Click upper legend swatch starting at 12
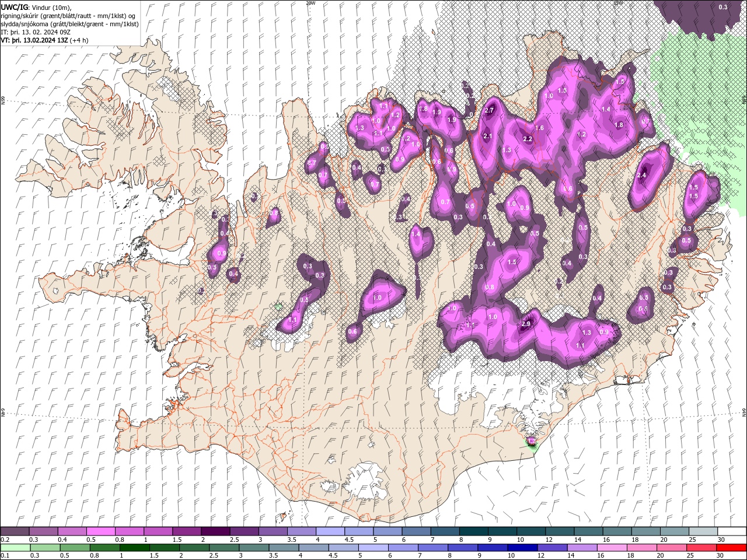Screen dimensions: 747x560 (560, 531)
